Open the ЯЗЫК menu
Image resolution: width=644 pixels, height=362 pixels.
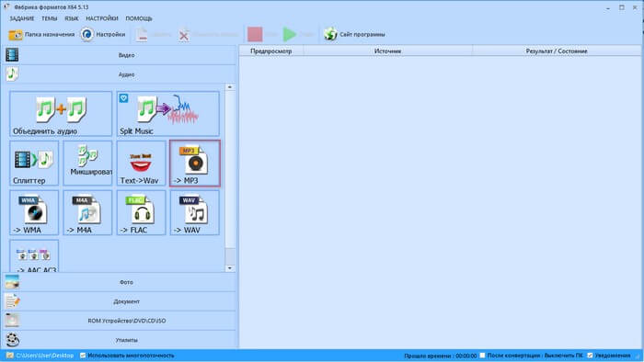pyautogui.click(x=72, y=18)
